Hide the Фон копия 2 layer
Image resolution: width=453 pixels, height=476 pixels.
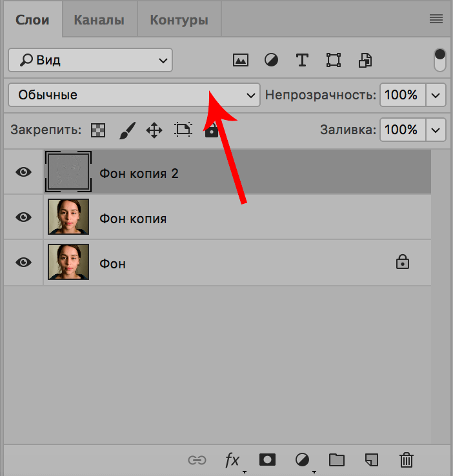point(24,172)
